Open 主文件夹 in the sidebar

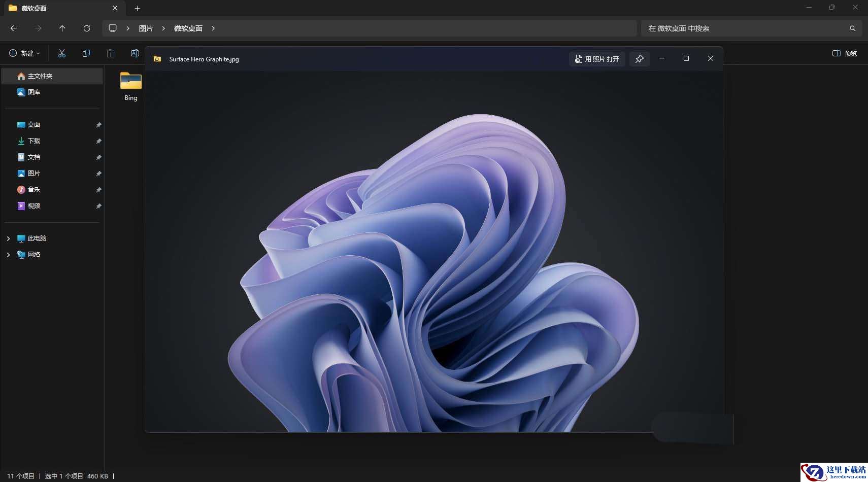point(52,76)
